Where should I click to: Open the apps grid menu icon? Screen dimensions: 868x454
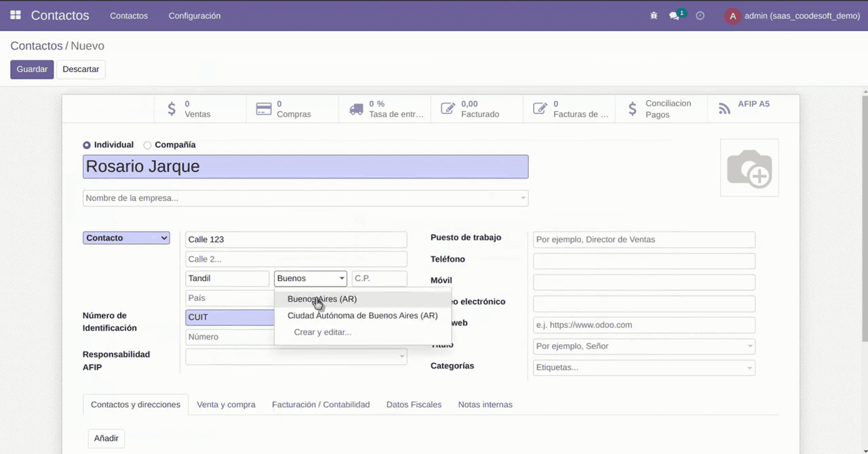click(x=16, y=15)
